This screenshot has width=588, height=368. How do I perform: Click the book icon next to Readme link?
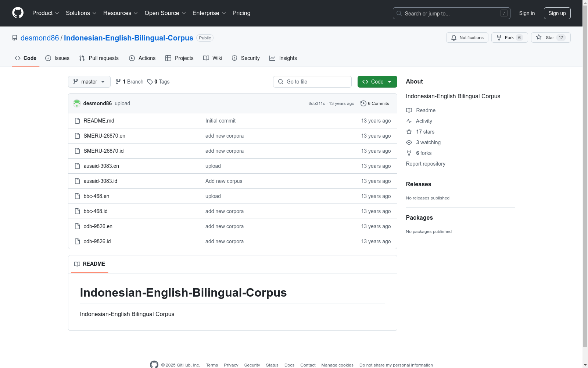[x=409, y=110]
